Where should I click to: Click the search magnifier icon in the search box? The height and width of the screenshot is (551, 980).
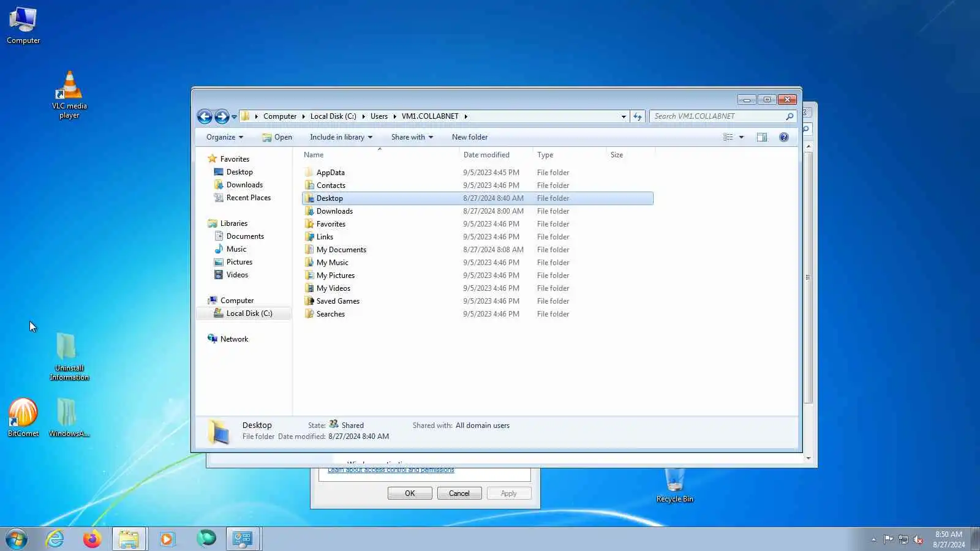[x=790, y=116]
